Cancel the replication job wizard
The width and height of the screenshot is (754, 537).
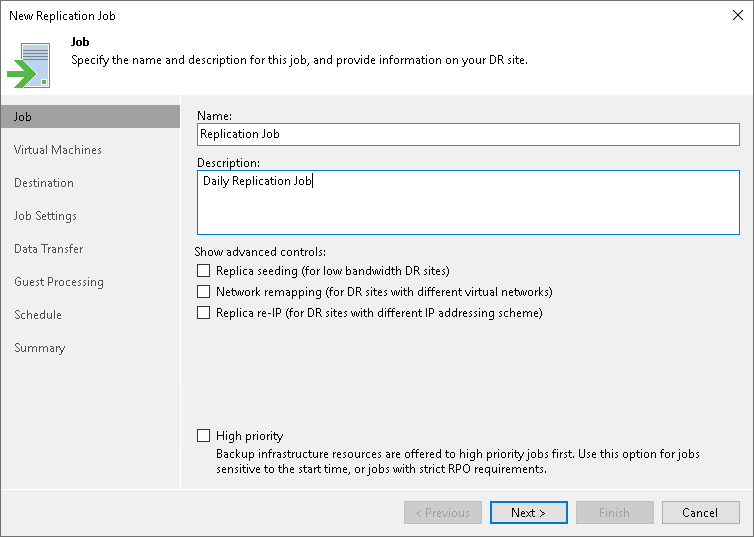pos(700,513)
